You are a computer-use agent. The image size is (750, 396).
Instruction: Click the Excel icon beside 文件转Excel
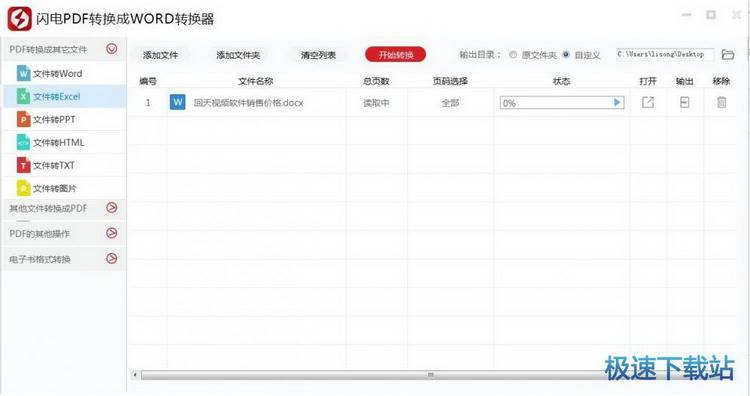[x=23, y=96]
